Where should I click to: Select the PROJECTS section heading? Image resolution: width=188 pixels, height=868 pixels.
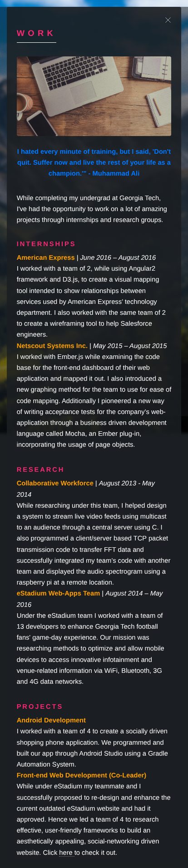point(40,707)
